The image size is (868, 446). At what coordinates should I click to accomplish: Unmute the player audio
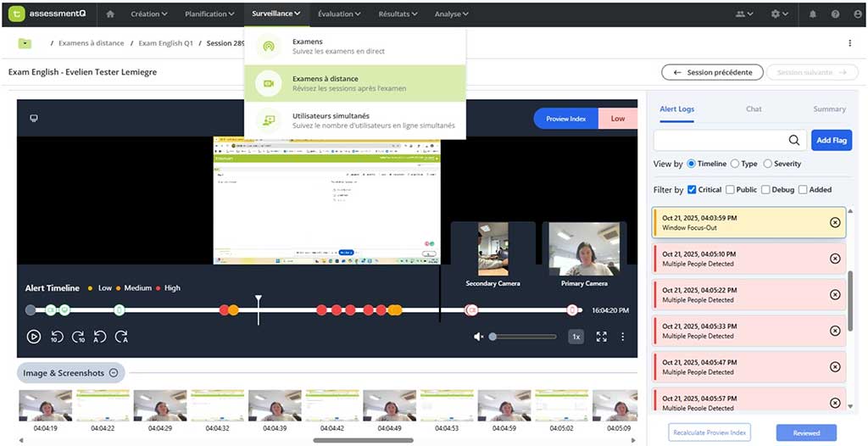coord(479,337)
